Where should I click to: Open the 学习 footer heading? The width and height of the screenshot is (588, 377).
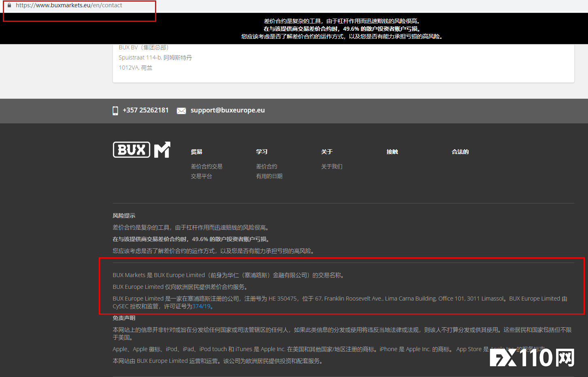click(262, 152)
